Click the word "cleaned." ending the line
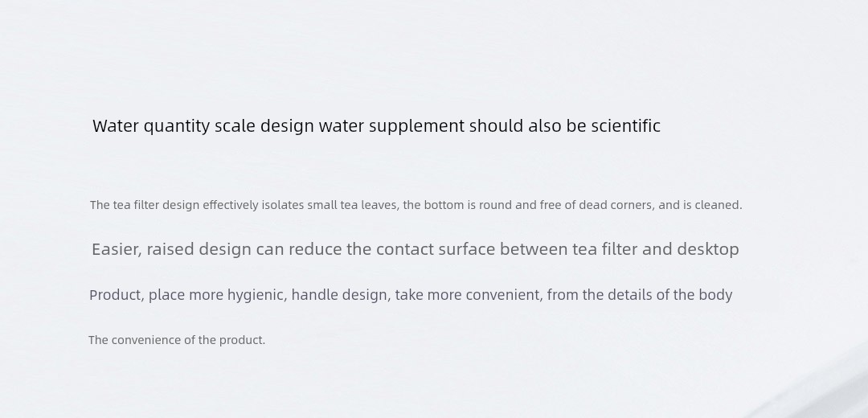The height and width of the screenshot is (418, 868). 719,205
